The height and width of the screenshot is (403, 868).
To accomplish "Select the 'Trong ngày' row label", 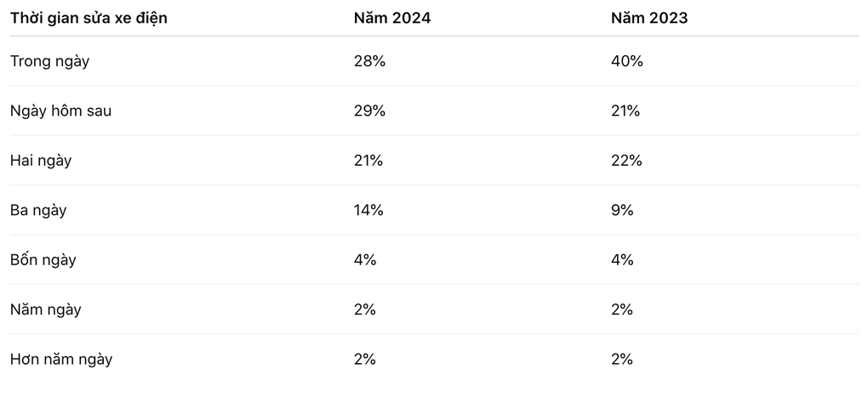I will [x=49, y=61].
